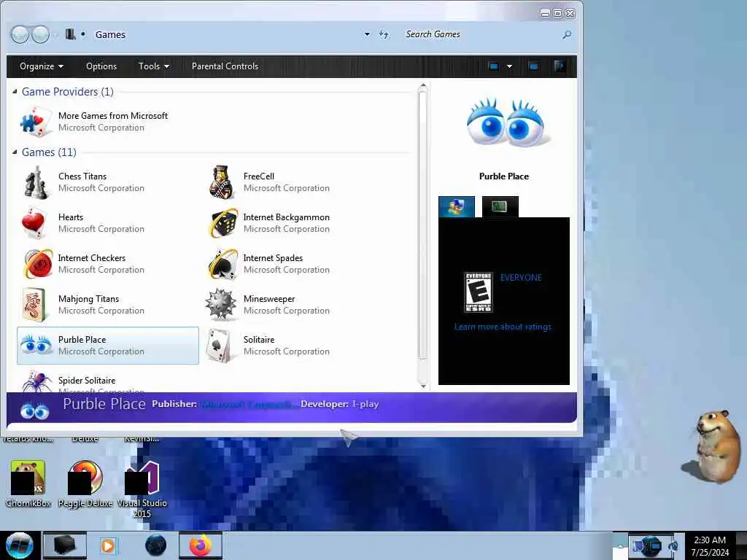Select the Minesweeper mine icon
The width and height of the screenshot is (747, 560).
point(220,304)
